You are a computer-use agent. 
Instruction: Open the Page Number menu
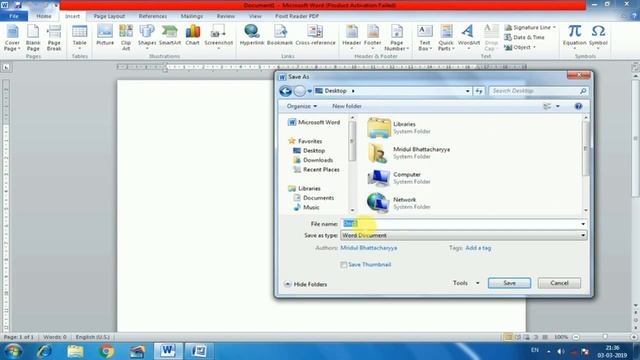[396, 38]
